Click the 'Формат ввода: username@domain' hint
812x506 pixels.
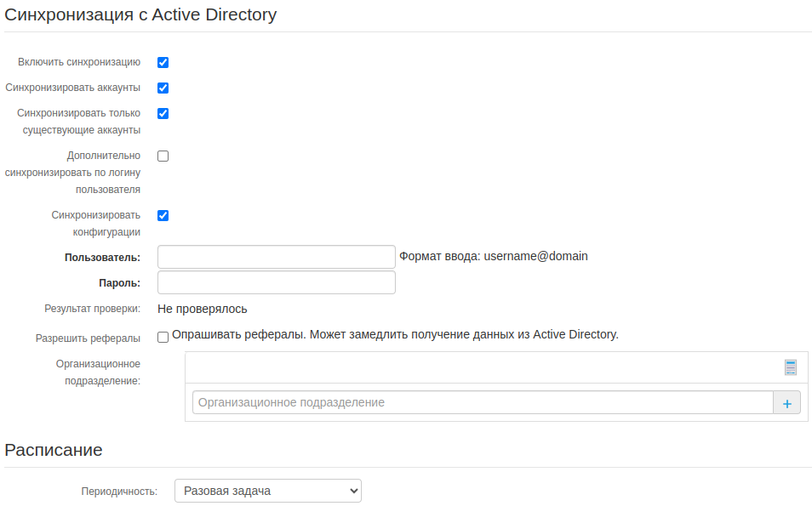(x=494, y=256)
